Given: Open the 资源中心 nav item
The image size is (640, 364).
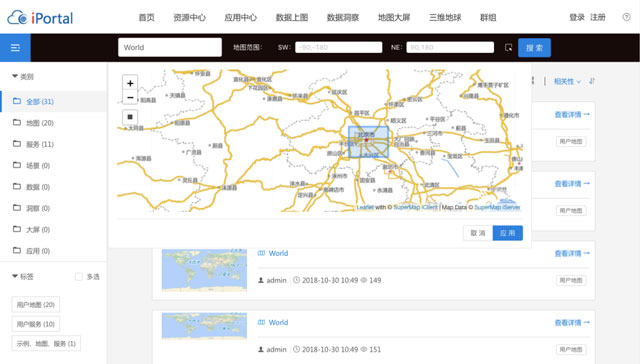Looking at the screenshot, I should coord(189,18).
